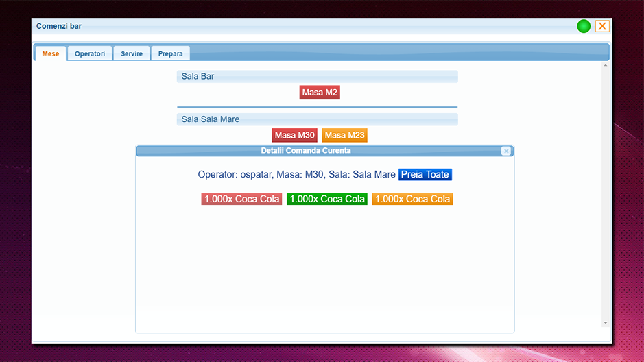
Task: Pick the red 1.000x Coca Cola item
Action: click(x=241, y=199)
